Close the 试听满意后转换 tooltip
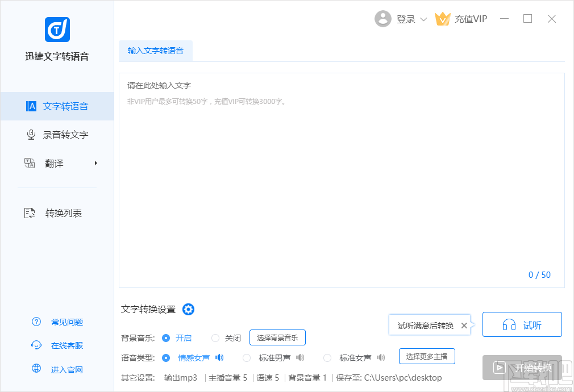Viewport: 574px width, 392px height. click(x=464, y=326)
